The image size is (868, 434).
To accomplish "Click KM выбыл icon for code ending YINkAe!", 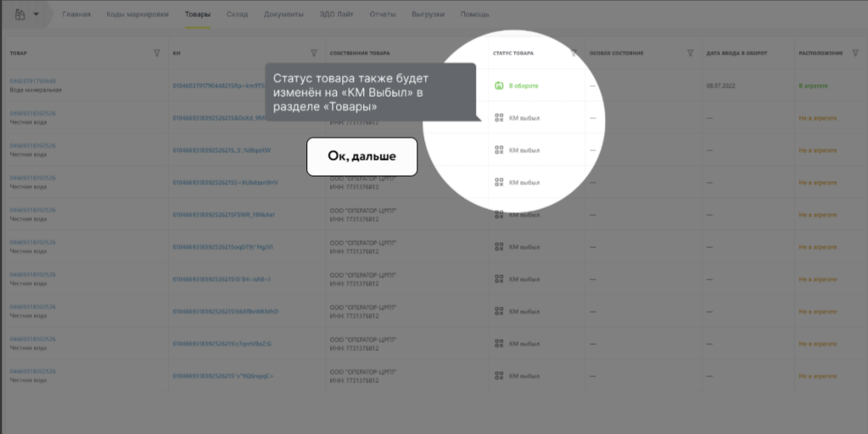I will coord(499,215).
